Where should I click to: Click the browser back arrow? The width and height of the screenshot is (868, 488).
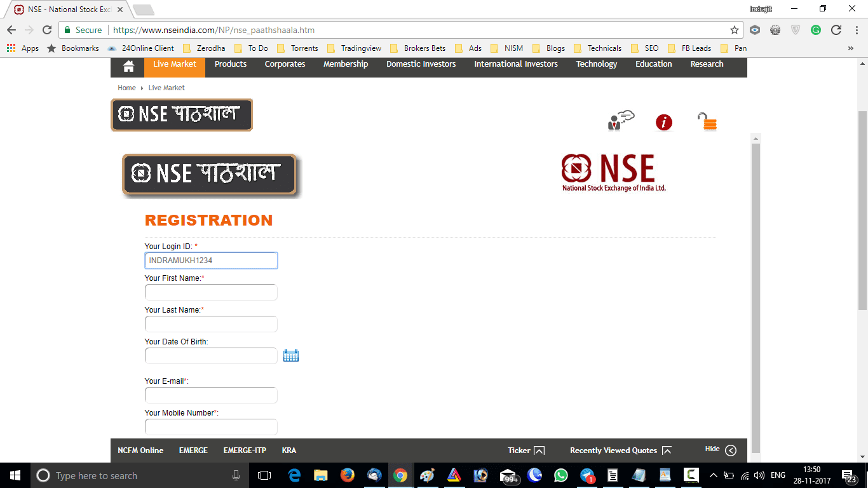(11, 30)
